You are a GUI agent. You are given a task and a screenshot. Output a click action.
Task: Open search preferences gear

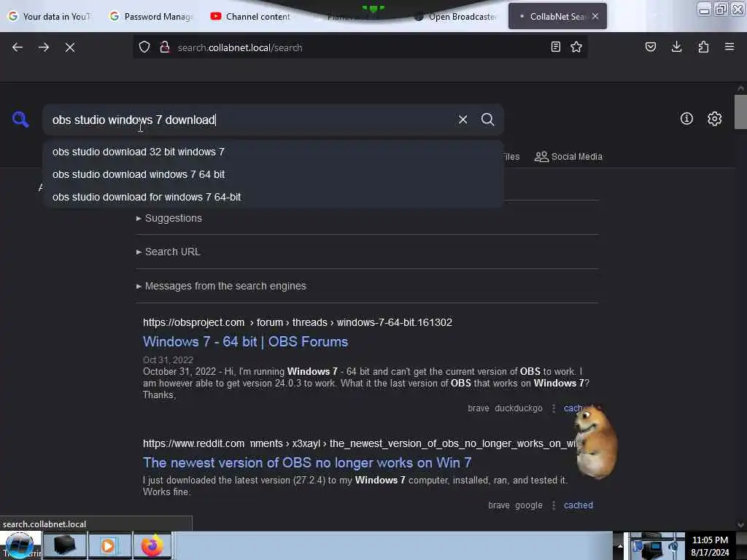(x=715, y=119)
